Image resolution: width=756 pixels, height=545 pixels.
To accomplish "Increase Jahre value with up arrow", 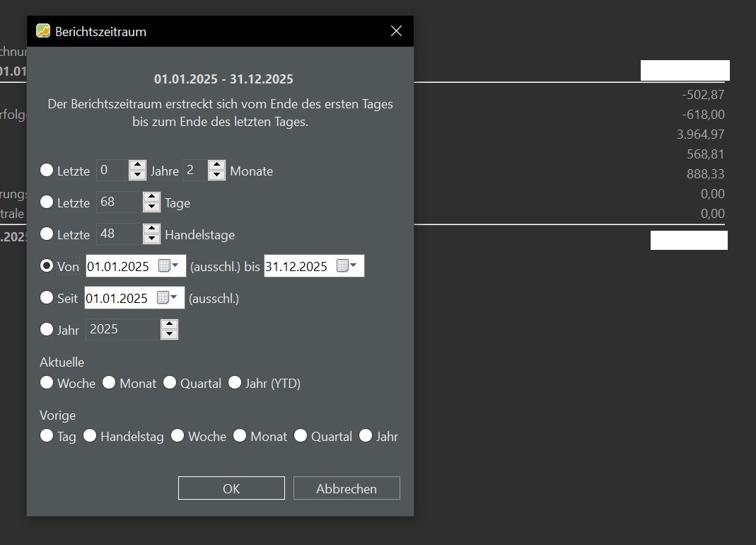I will pyautogui.click(x=137, y=165).
